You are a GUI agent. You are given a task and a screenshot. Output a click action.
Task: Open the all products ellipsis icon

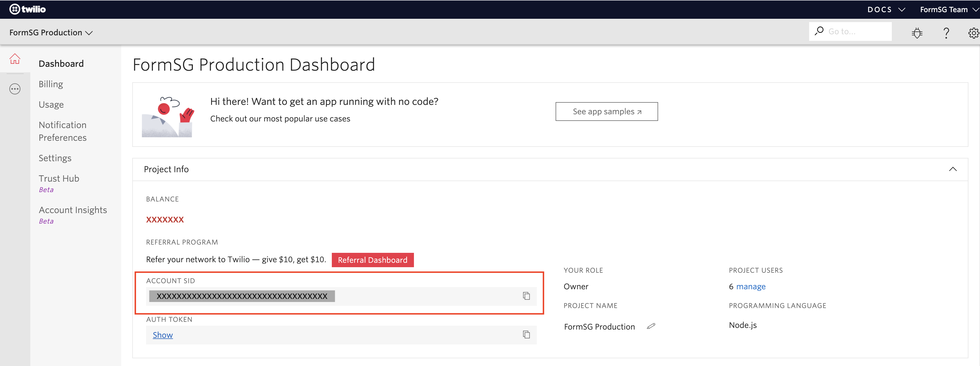[x=15, y=89]
